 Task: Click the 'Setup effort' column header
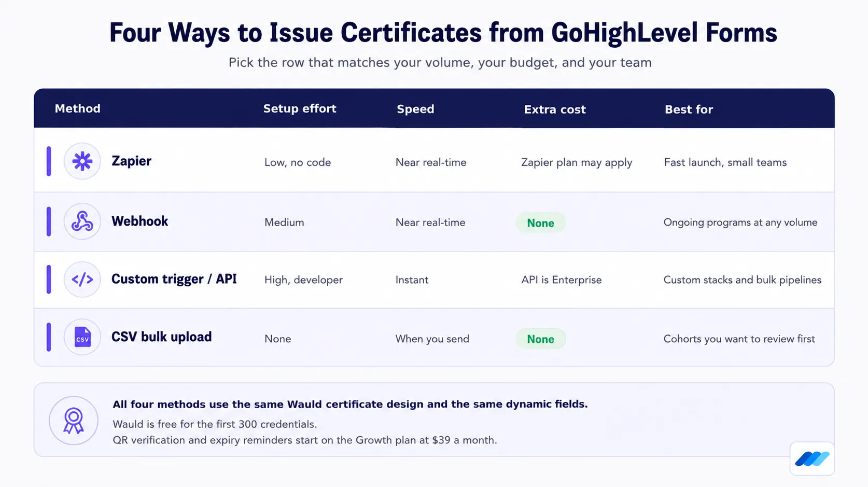300,108
